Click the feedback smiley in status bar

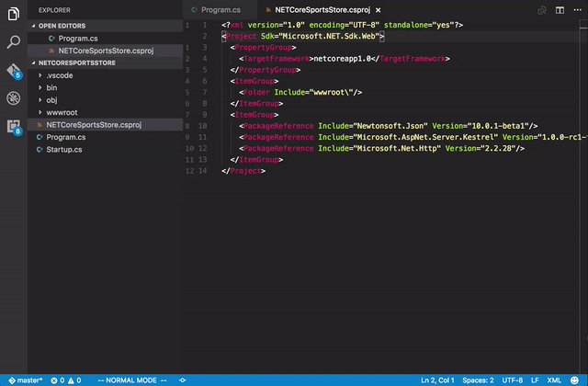[575, 380]
